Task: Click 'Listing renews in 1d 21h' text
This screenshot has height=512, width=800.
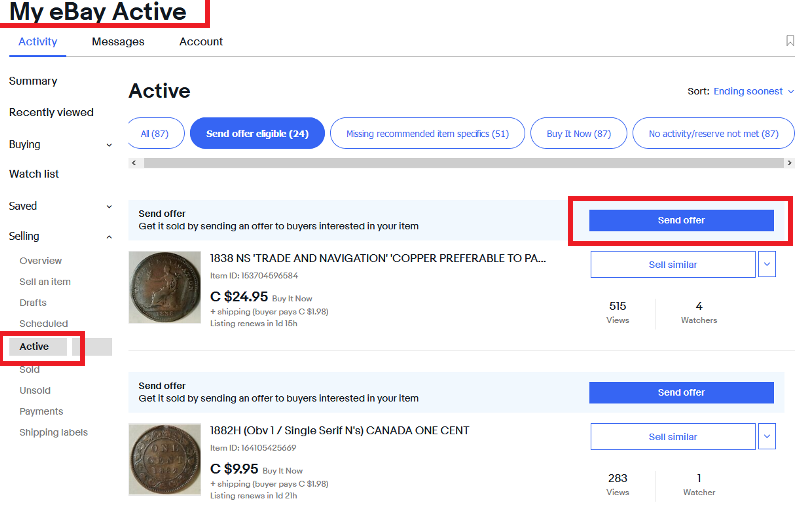Action: coord(254,496)
